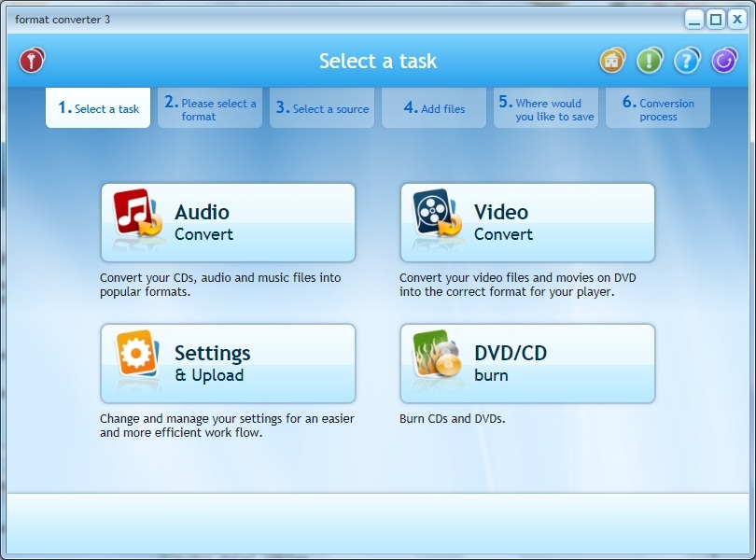Open the green exclamation info icon

650,60
